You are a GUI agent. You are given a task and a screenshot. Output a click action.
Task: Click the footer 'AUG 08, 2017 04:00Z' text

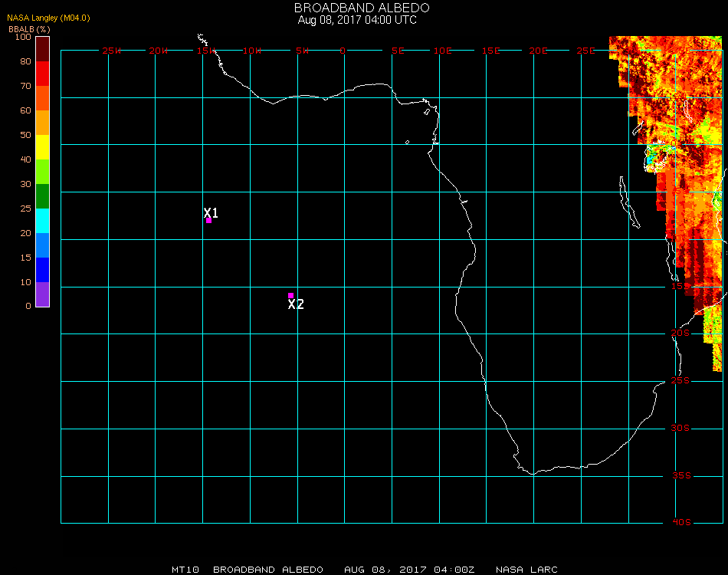point(409,570)
